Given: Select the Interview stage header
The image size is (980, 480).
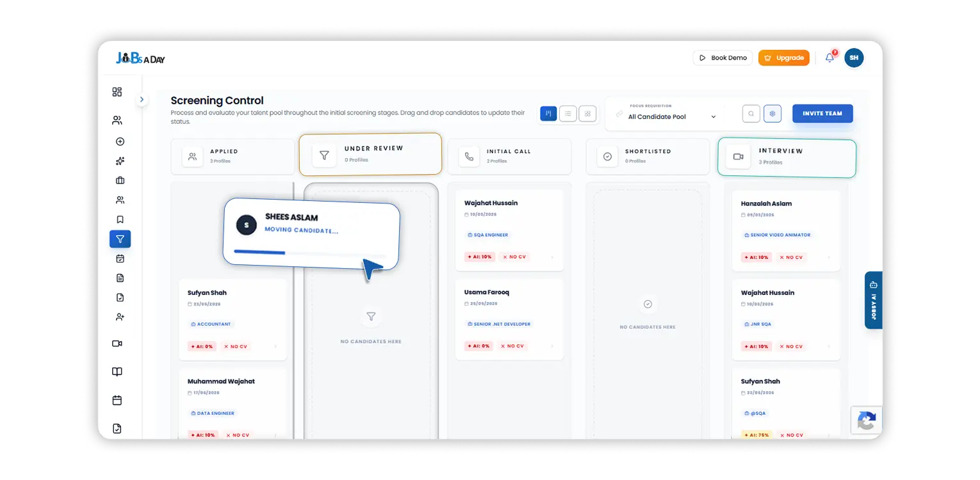Looking at the screenshot, I should (787, 157).
